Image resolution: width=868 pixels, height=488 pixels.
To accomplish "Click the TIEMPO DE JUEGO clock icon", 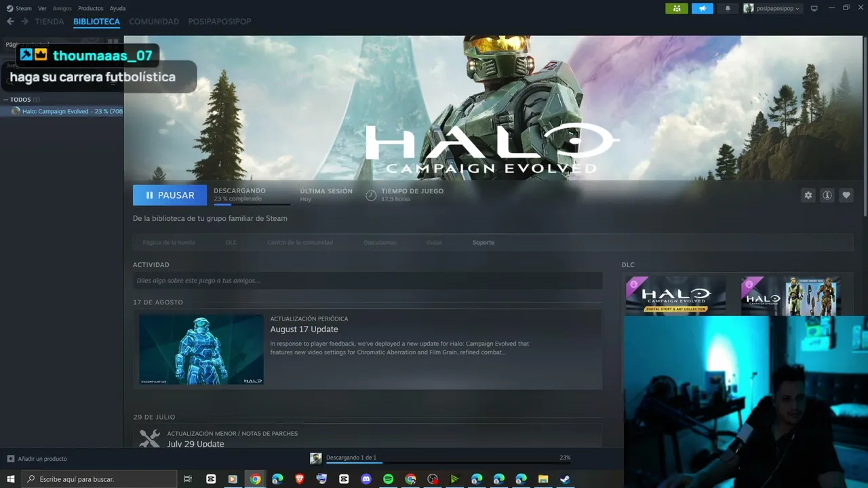I will 371,195.
